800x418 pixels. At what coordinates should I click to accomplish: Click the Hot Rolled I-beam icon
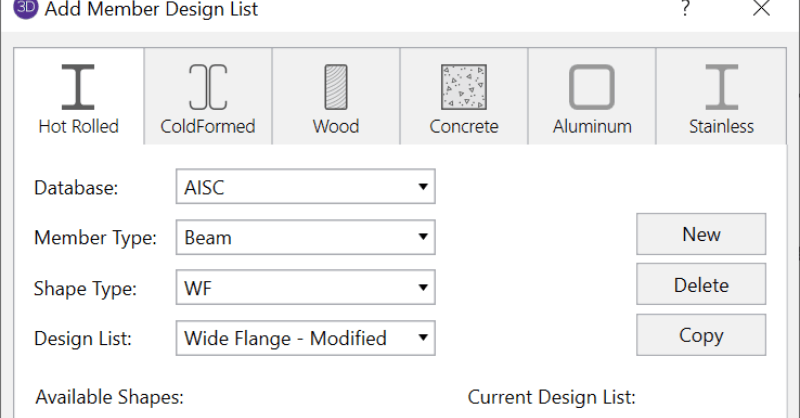pos(78,88)
